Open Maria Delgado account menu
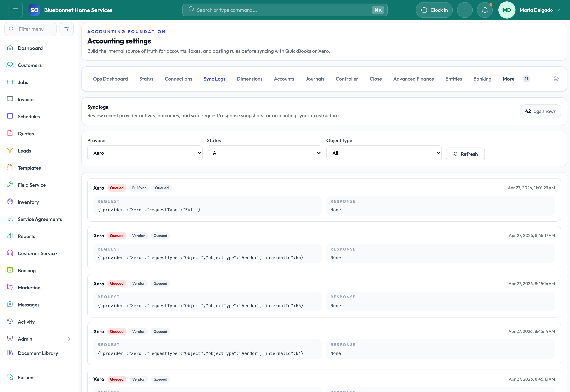Image resolution: width=570 pixels, height=392 pixels. coord(540,10)
